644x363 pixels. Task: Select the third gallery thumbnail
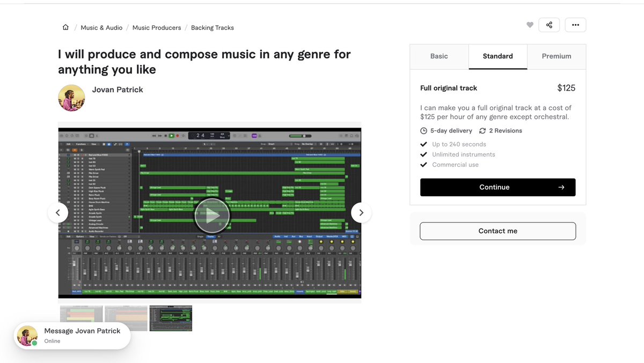171,318
